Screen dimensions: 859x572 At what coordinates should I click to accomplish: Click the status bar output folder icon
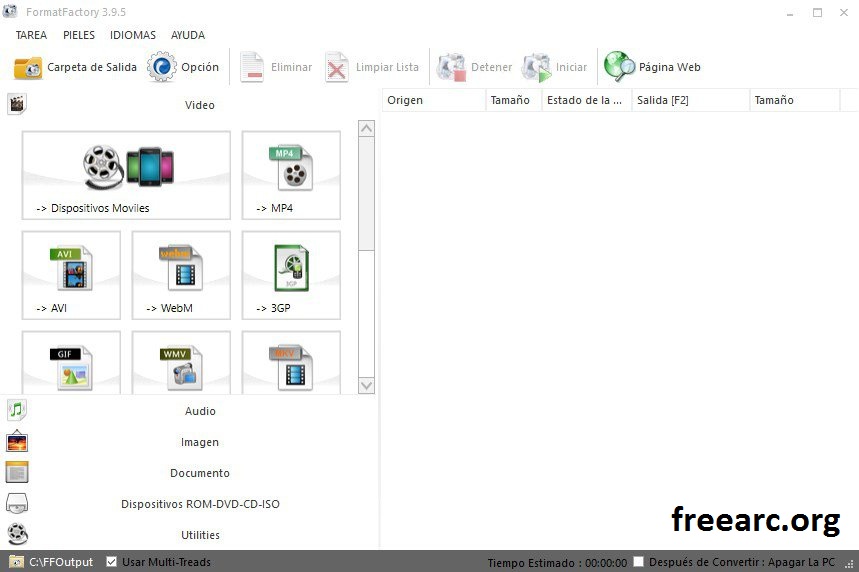pos(16,562)
